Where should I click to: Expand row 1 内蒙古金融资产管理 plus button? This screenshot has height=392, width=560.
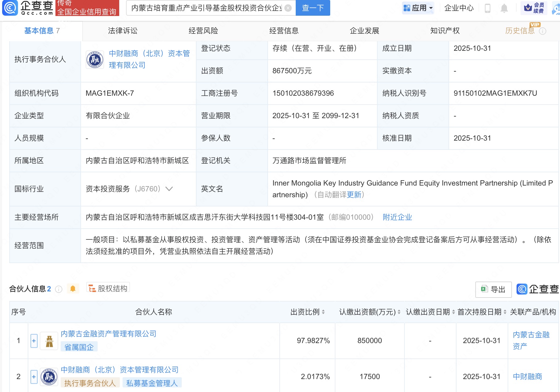(x=34, y=341)
